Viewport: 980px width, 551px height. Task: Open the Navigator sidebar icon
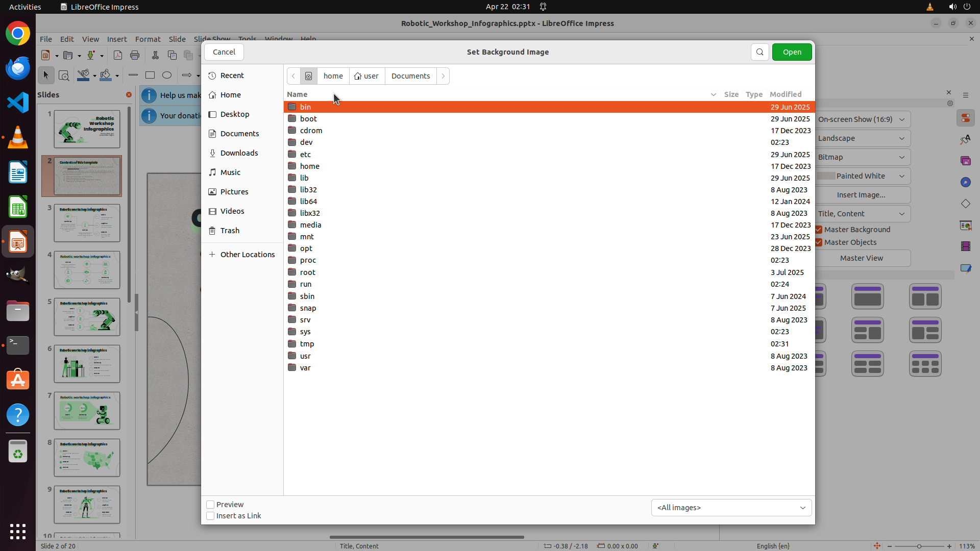[x=965, y=182]
